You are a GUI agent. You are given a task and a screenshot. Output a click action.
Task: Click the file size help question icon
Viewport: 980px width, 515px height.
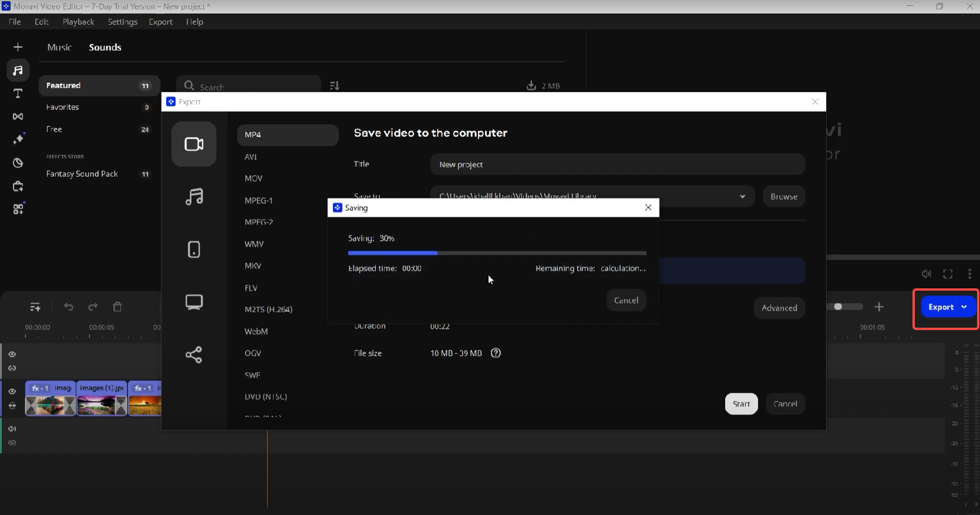(496, 353)
